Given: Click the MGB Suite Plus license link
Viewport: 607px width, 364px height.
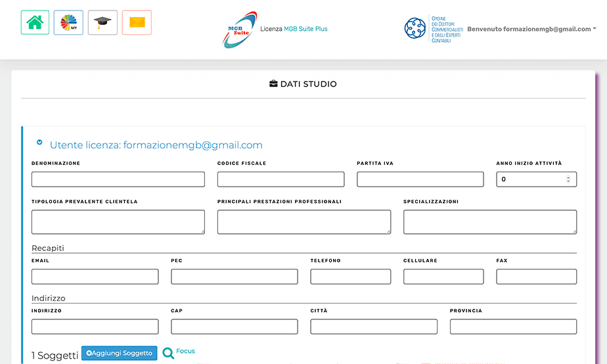Looking at the screenshot, I should pos(305,29).
